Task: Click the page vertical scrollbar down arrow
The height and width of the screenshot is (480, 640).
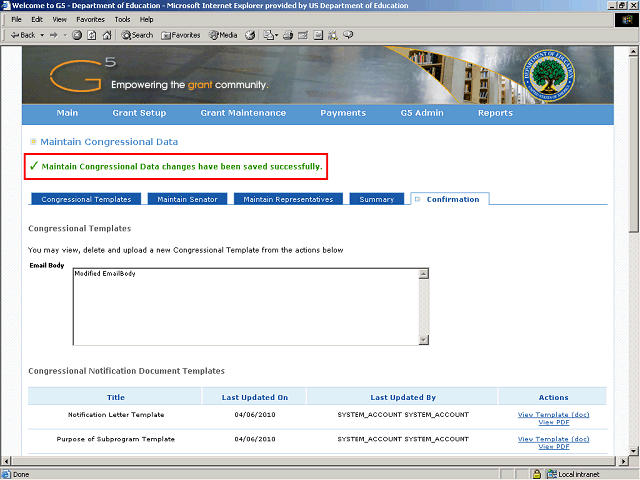Action: click(x=633, y=451)
